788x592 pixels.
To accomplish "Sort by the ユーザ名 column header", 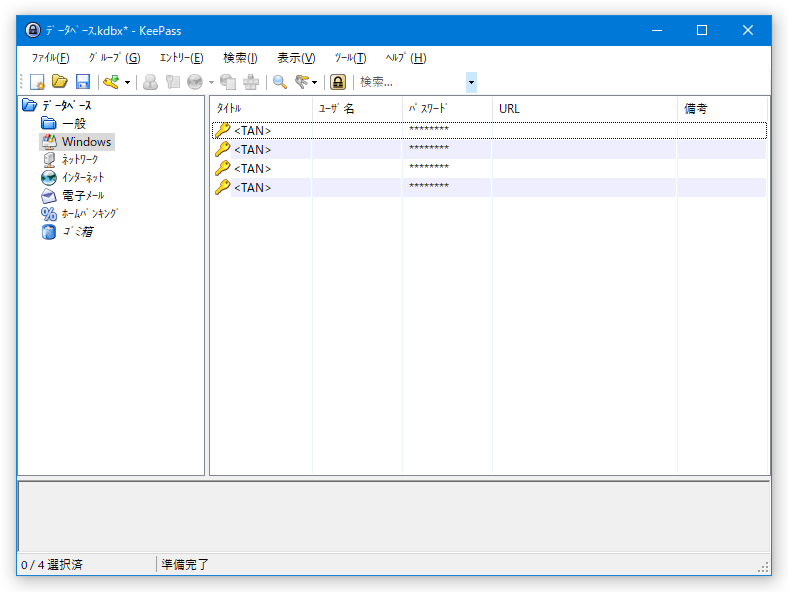I will click(x=357, y=109).
